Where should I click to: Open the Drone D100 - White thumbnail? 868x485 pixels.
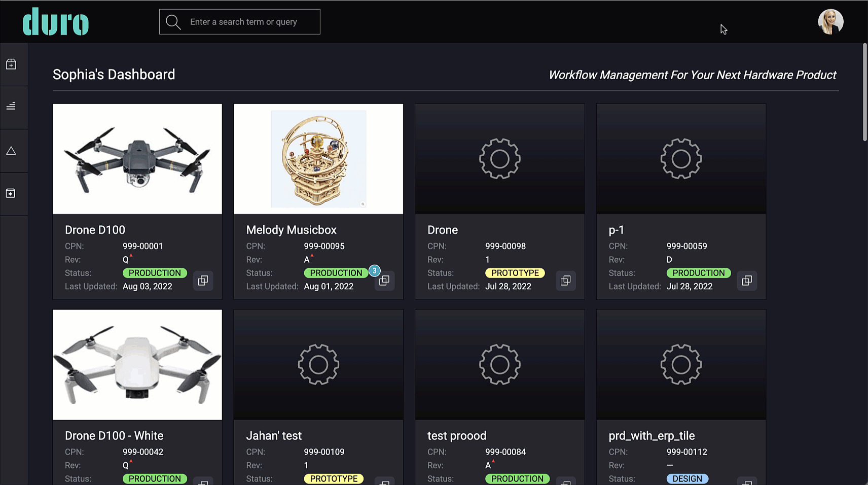(x=137, y=365)
